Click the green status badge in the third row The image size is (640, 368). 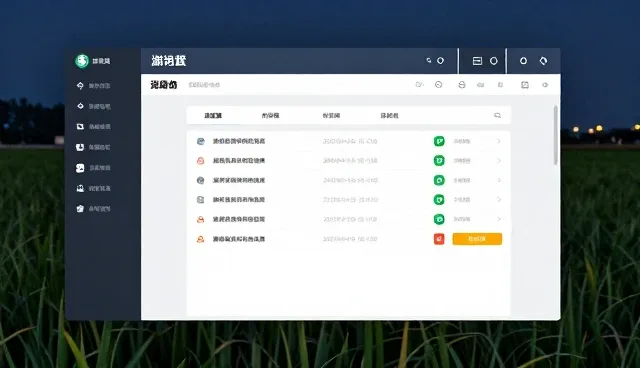coord(439,180)
